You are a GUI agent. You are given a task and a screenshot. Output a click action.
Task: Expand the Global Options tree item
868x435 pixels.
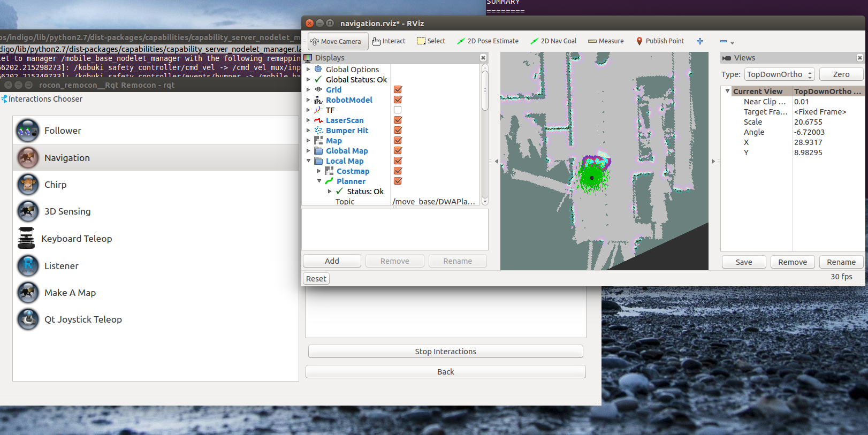[308, 70]
